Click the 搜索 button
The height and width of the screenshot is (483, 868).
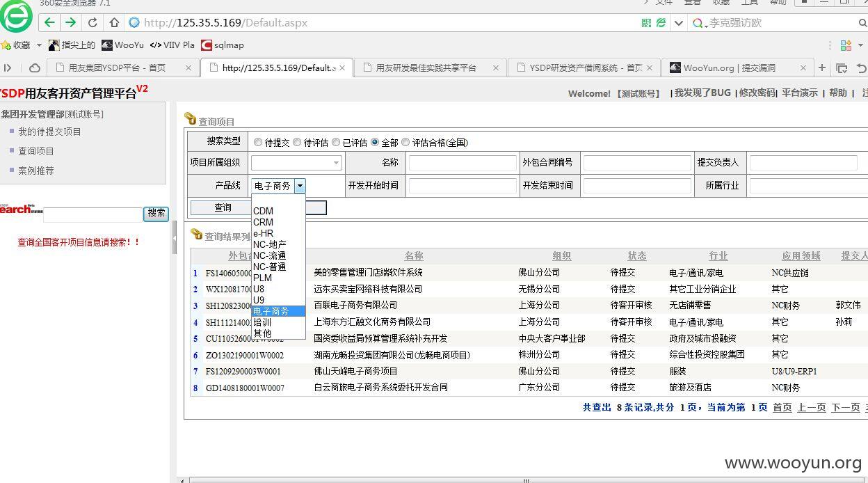click(156, 213)
